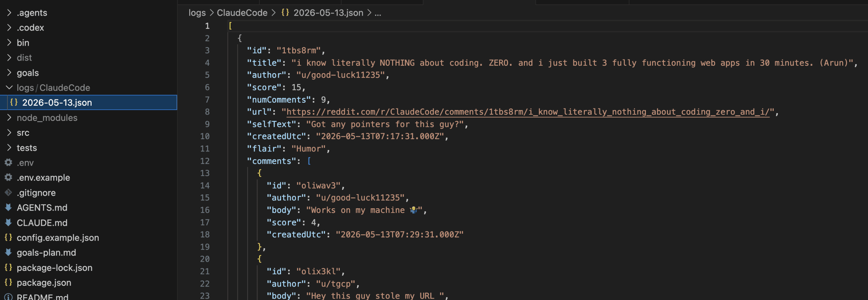Viewport: 868px width, 300px height.
Task: Open the .env file
Action: coord(25,163)
